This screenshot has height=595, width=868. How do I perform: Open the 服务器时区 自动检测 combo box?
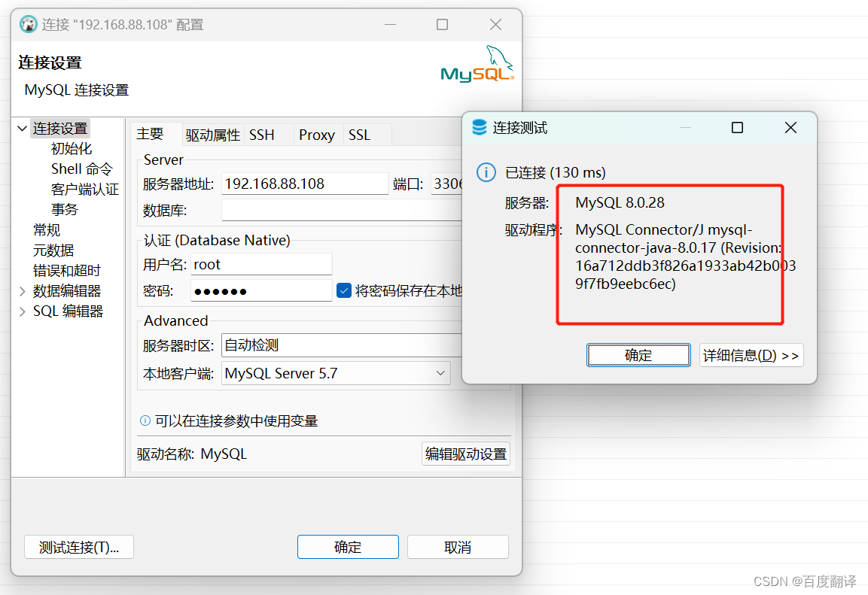pos(342,345)
